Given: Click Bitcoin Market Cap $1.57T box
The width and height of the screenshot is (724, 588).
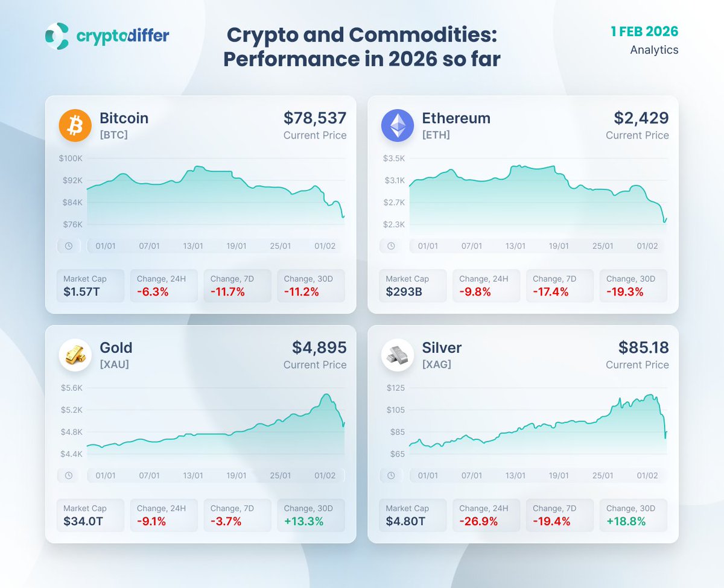Looking at the screenshot, I should [x=91, y=285].
